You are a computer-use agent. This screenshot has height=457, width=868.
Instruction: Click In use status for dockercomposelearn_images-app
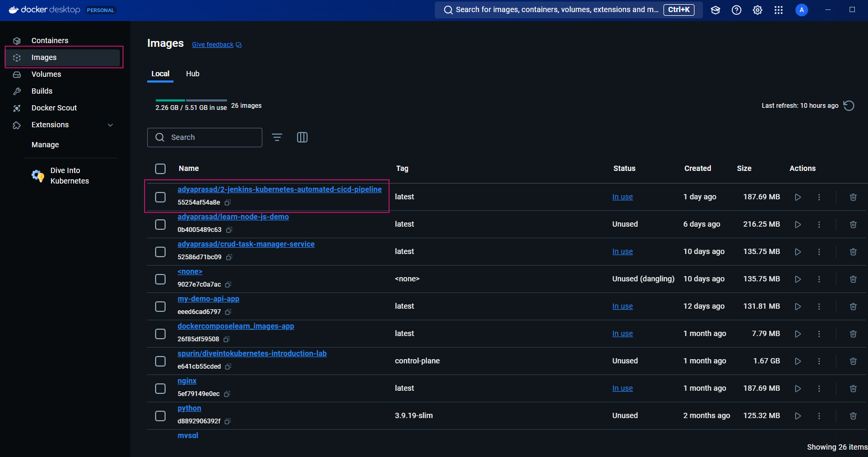622,334
